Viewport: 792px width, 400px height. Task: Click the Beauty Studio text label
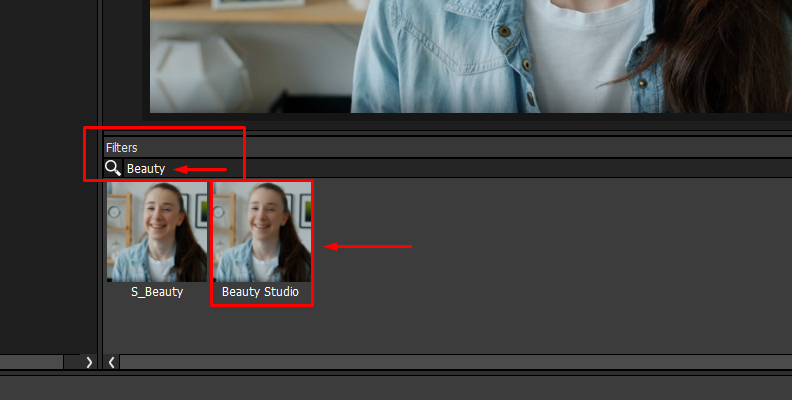click(261, 292)
